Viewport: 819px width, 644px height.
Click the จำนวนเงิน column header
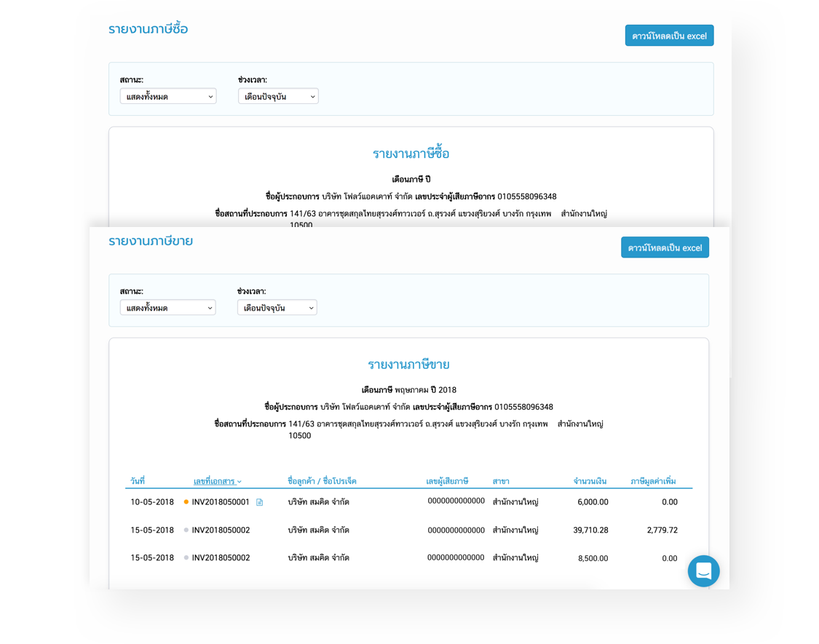590,481
